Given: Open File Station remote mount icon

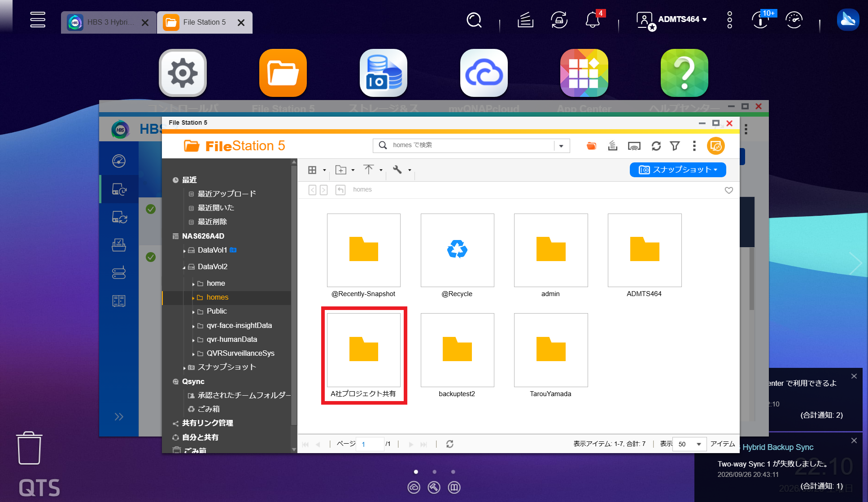Looking at the screenshot, I should tap(634, 146).
